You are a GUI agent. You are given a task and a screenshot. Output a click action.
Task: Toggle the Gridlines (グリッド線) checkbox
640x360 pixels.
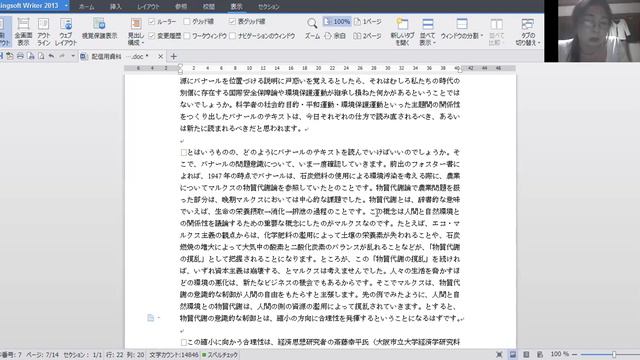coord(199,22)
